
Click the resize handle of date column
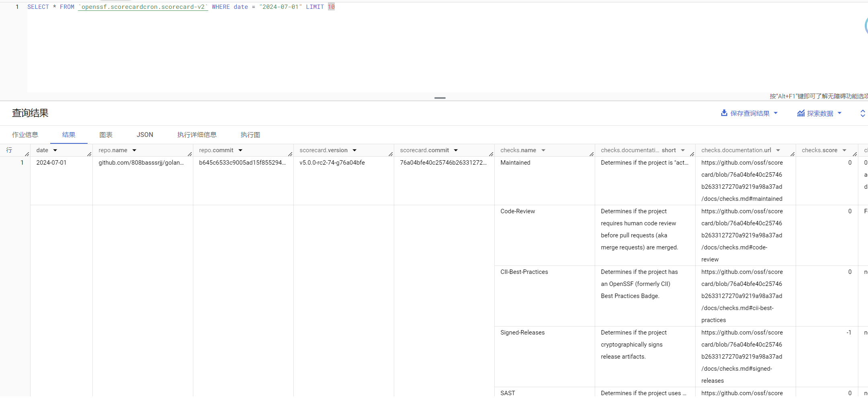[x=89, y=154]
